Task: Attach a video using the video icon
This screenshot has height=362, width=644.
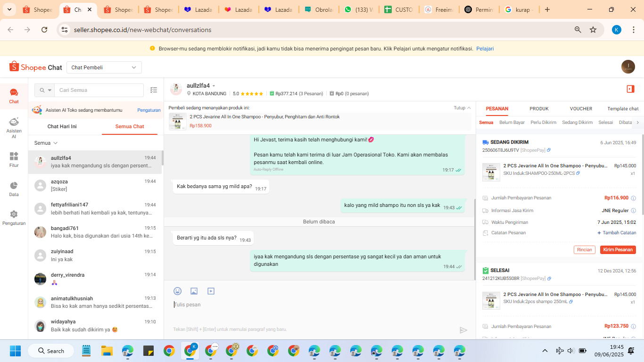Action: coord(211,291)
